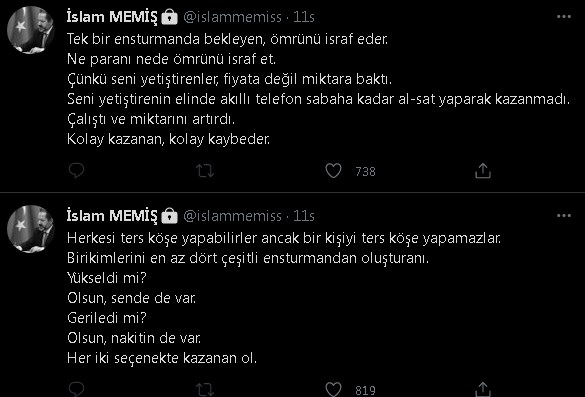Open the first tweet's profile avatar
Screen dimensions: 585x397
(31, 30)
